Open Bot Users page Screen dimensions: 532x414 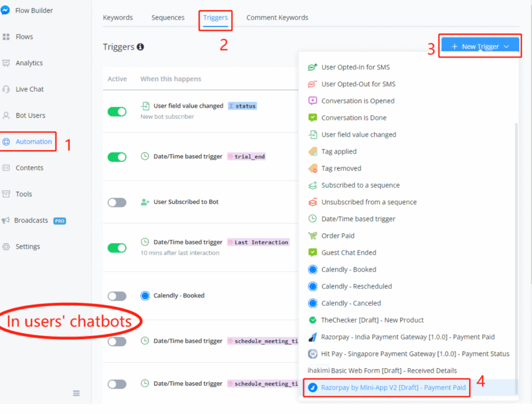point(30,115)
